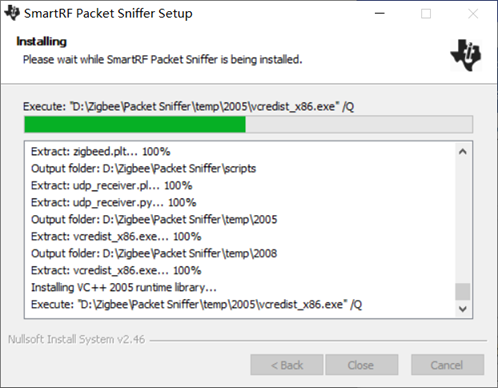Viewport: 498px width, 388px height.
Task: Click the Texas Instruments logo in the header
Action: (466, 55)
